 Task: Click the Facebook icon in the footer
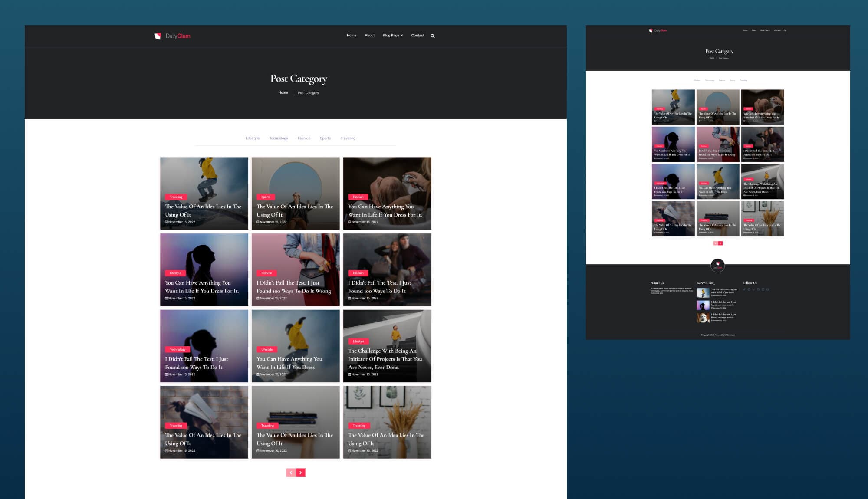click(759, 289)
